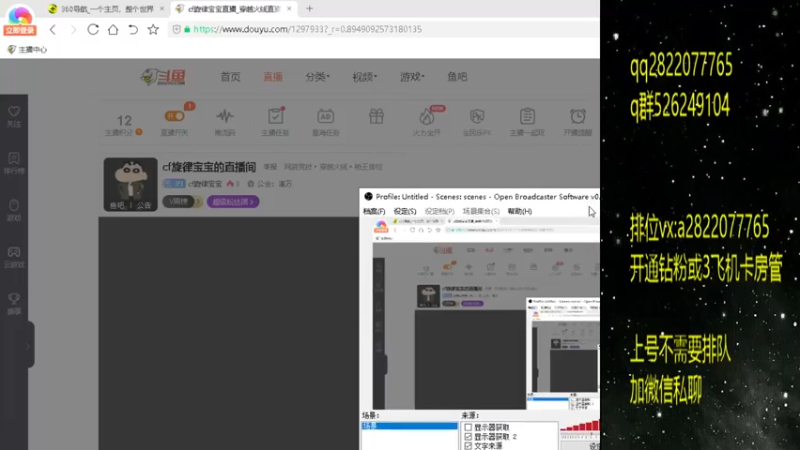Image resolution: width=800 pixels, height=450 pixels.
Task: Open the OBS 设定档(P) menu
Action: pos(439,211)
